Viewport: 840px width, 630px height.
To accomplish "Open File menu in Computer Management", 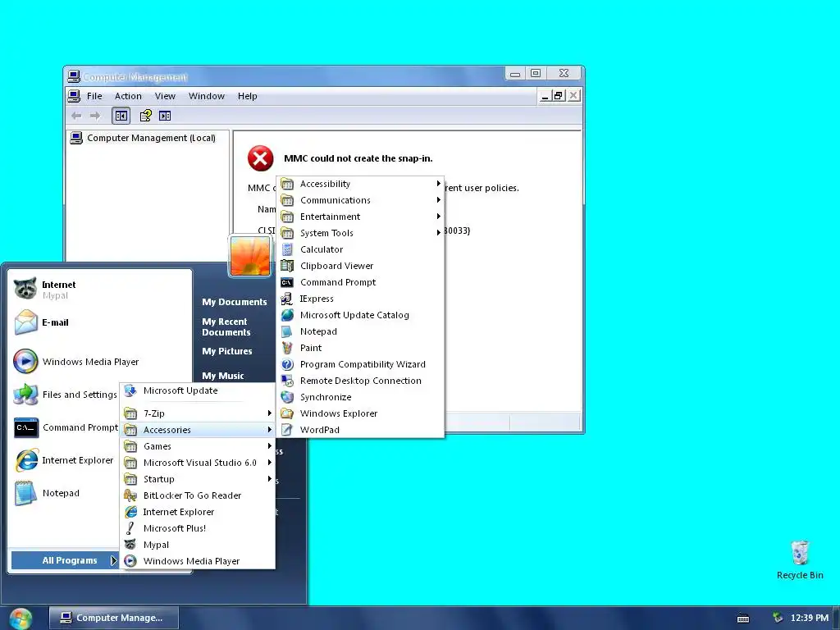I will coord(94,96).
